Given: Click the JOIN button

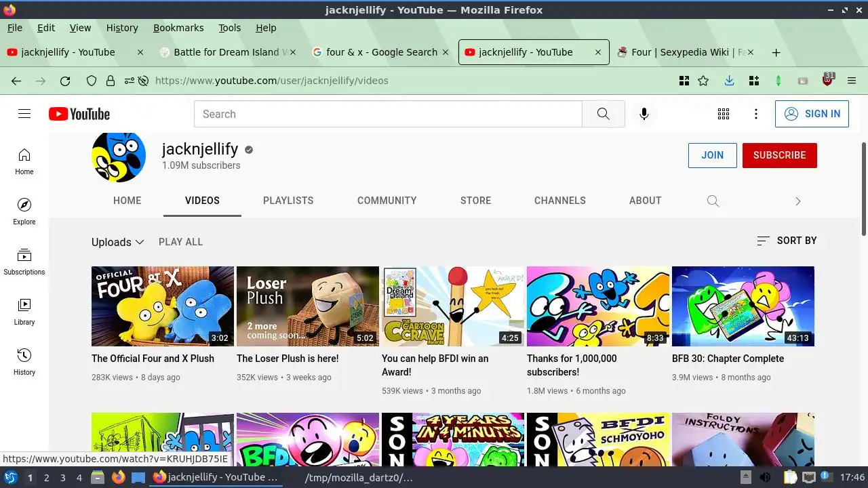Looking at the screenshot, I should (712, 155).
